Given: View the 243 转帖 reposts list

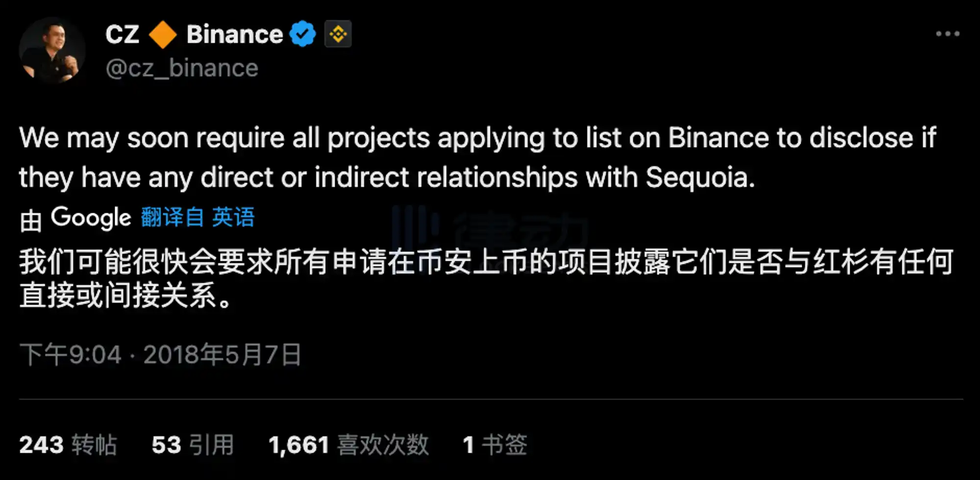Looking at the screenshot, I should pyautogui.click(x=69, y=444).
